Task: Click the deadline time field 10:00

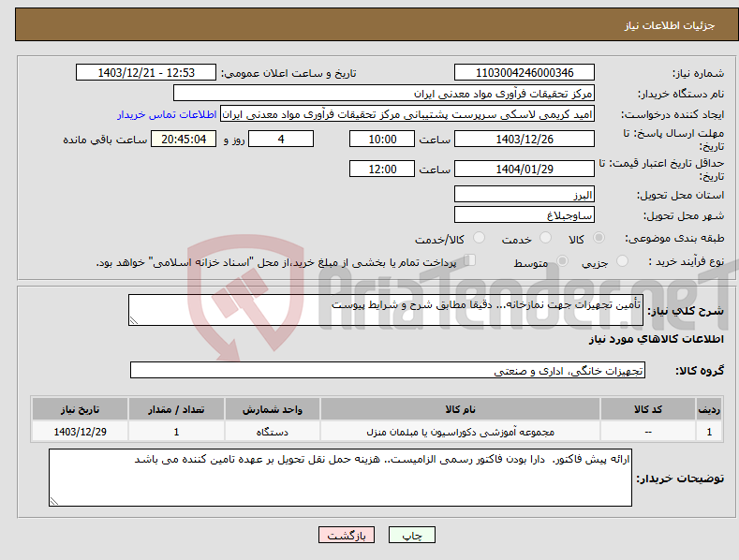Action: click(x=382, y=139)
